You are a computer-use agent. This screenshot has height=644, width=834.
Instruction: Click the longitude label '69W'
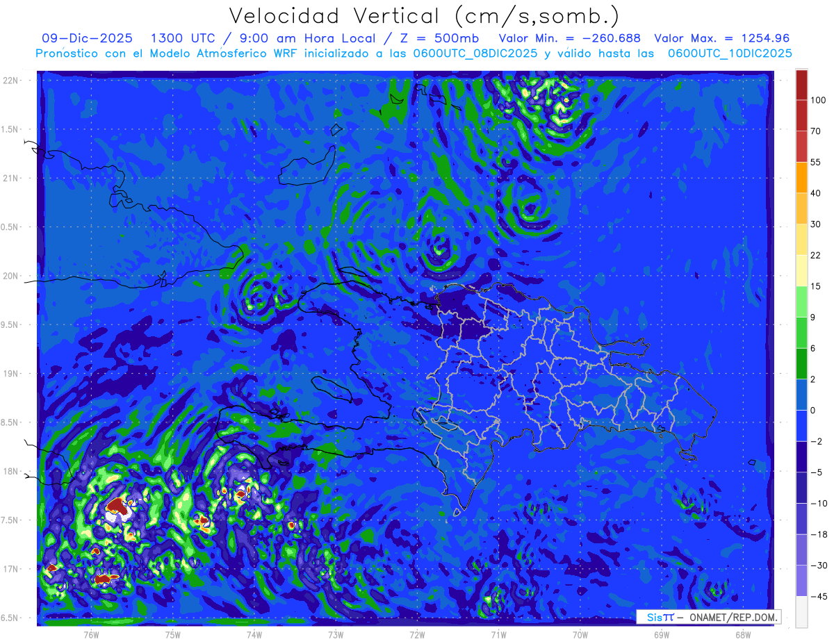pyautogui.click(x=661, y=635)
